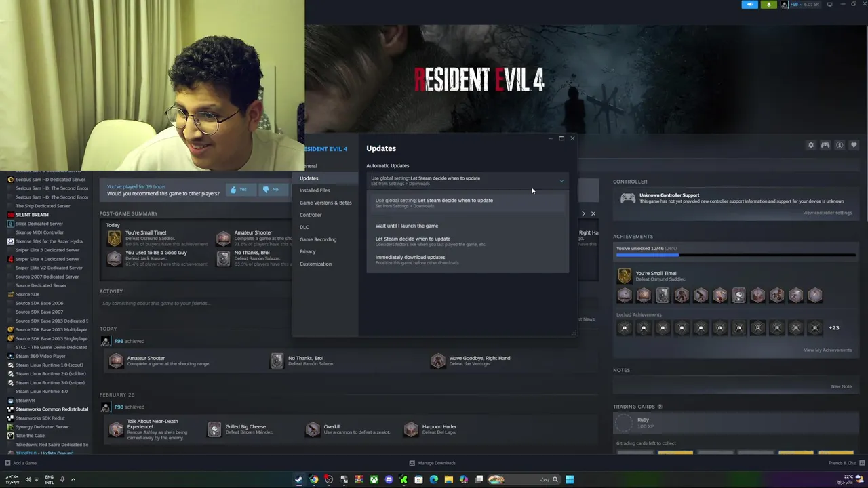Select Synergy Dedicated Server in library

point(42,427)
